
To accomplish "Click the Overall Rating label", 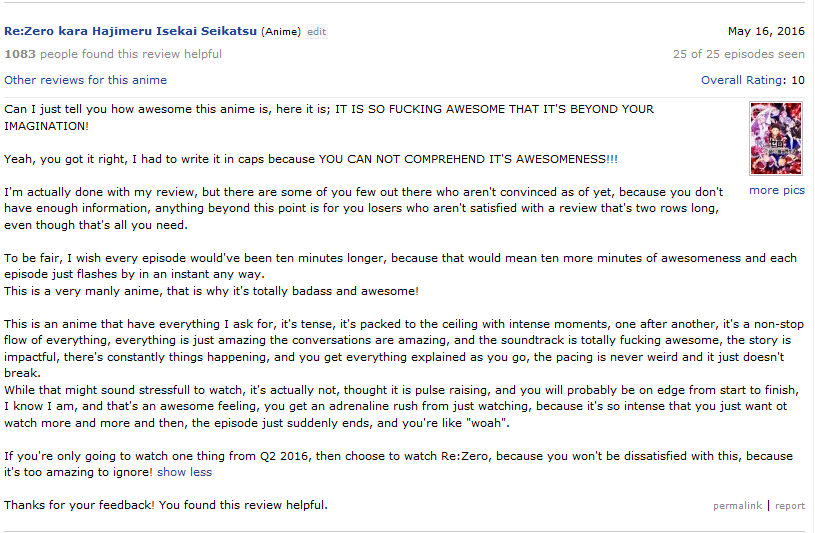I will coord(743,80).
